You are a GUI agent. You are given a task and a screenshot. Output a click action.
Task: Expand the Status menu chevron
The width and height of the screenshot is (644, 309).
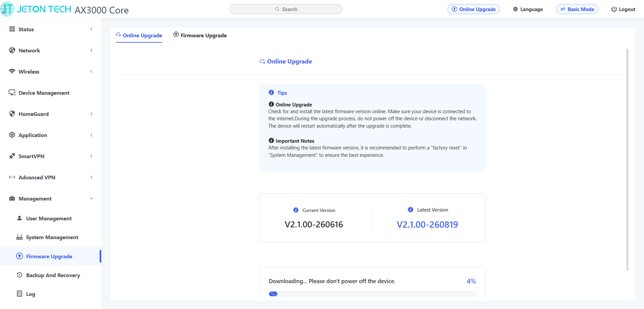click(91, 29)
